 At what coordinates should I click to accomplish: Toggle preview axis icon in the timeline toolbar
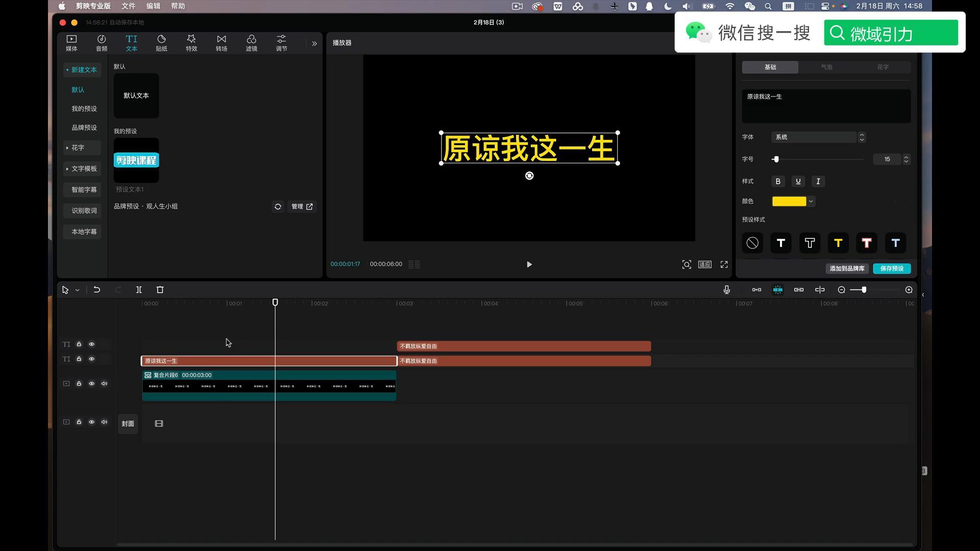(x=820, y=290)
